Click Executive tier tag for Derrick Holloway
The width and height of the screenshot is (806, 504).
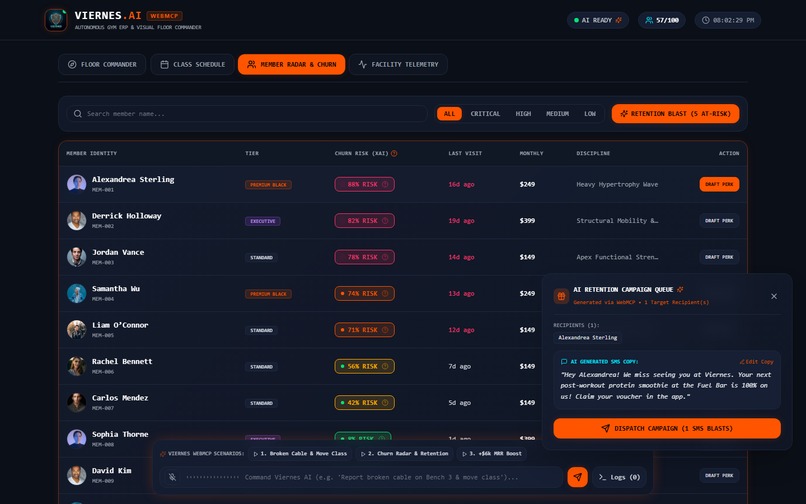pyautogui.click(x=263, y=221)
